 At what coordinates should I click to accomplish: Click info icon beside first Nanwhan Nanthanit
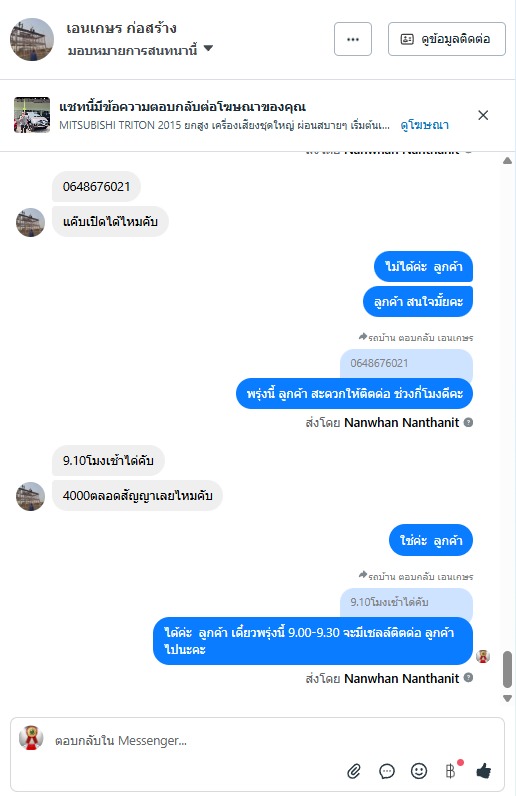point(468,422)
